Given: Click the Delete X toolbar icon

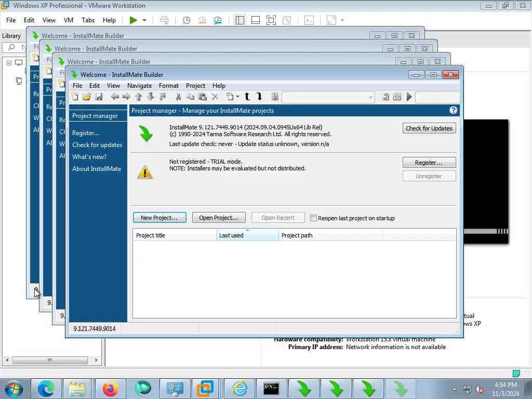Looking at the screenshot, I should click(x=215, y=97).
